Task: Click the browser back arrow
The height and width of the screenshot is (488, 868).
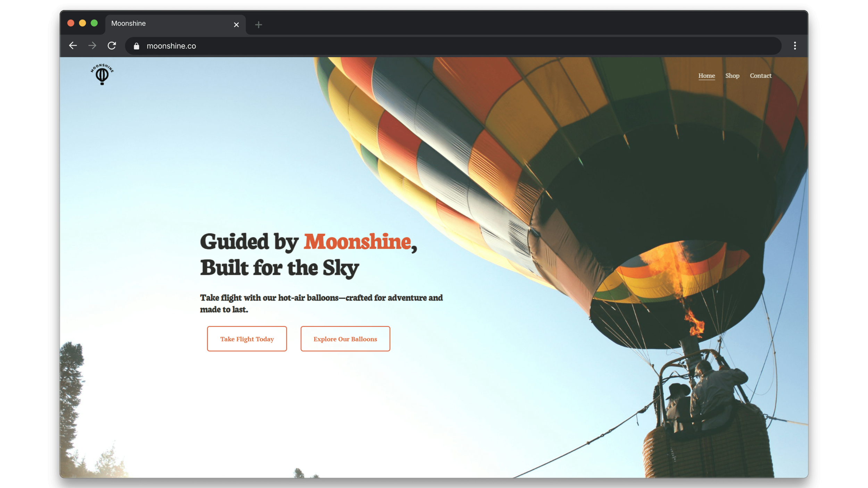Action: pos(73,45)
